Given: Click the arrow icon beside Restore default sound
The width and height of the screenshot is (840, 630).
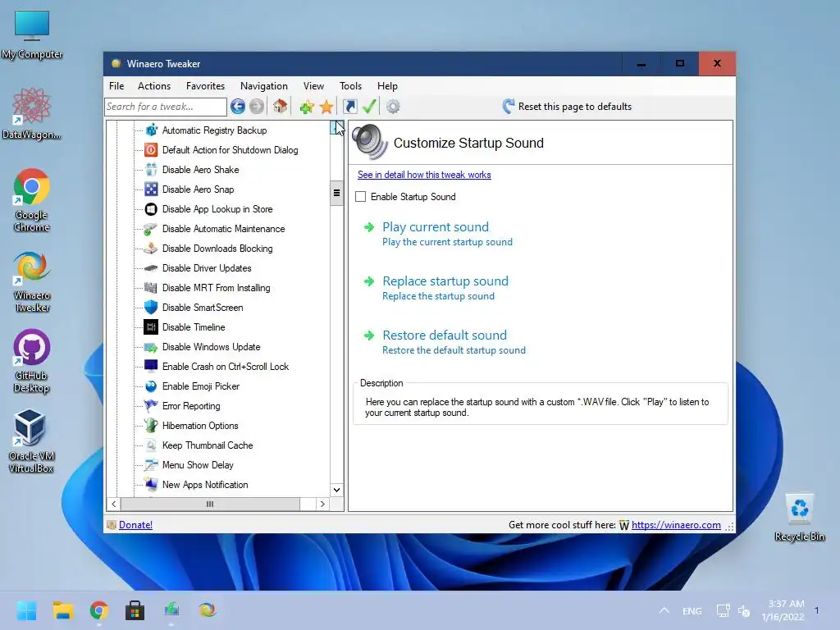Looking at the screenshot, I should coord(369,336).
